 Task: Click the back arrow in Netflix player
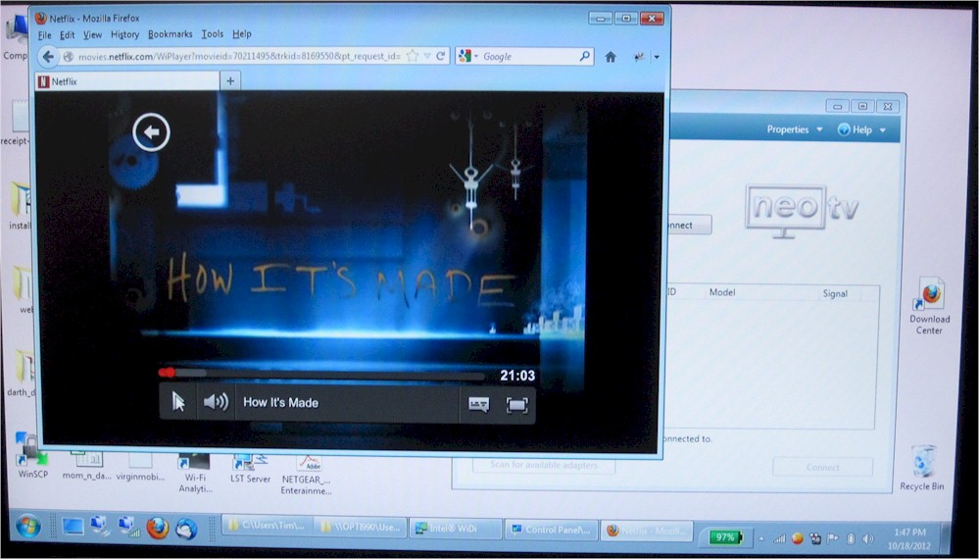[x=151, y=132]
